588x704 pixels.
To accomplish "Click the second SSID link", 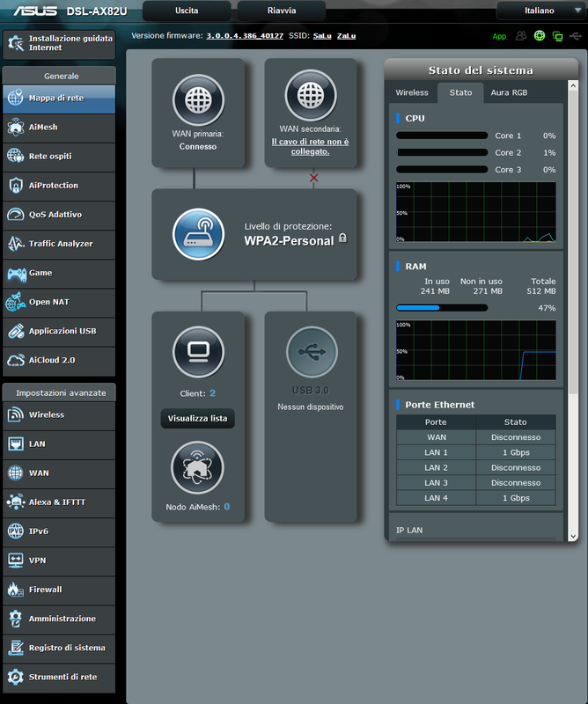I will 346,36.
